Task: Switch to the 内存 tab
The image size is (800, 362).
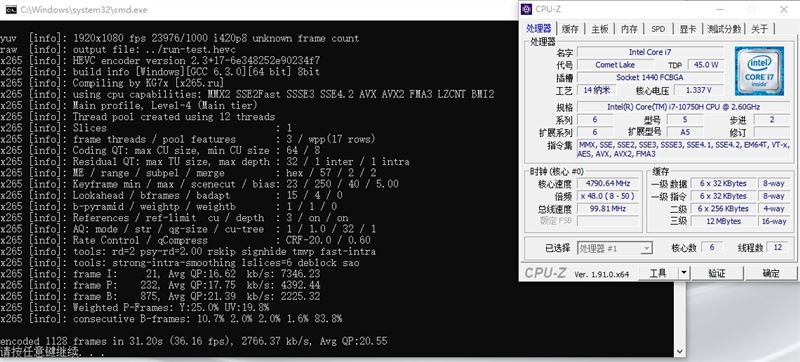Action: point(629,29)
